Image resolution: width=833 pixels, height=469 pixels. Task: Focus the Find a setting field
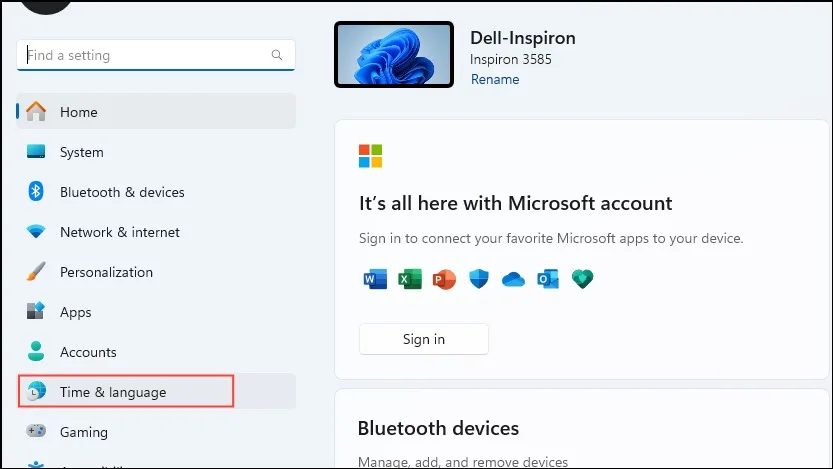pos(156,55)
